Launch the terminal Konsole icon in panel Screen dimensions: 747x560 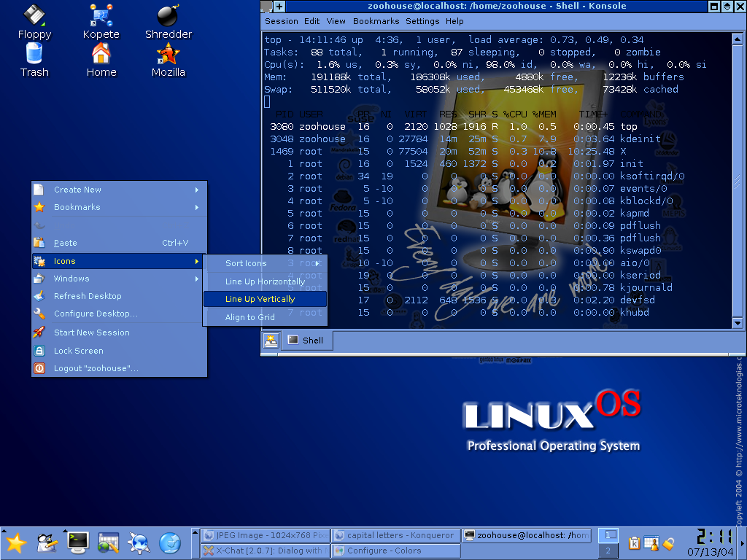[x=77, y=543]
